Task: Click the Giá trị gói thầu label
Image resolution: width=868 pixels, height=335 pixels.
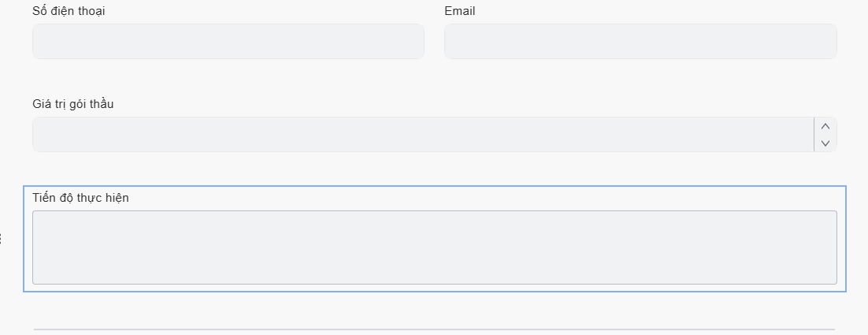Action: tap(73, 104)
